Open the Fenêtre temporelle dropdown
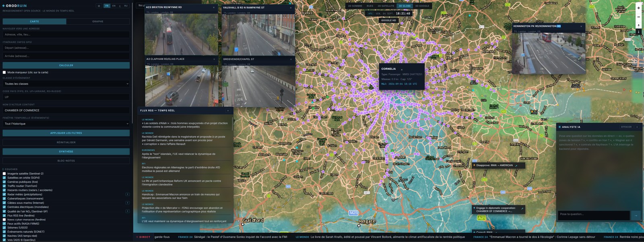644x242 pixels. tap(66, 124)
